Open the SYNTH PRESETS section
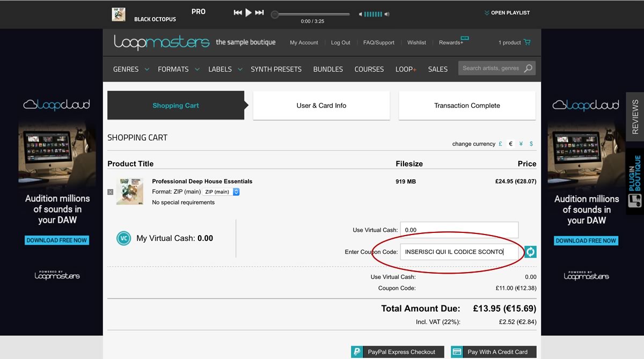The image size is (644, 359). click(276, 69)
